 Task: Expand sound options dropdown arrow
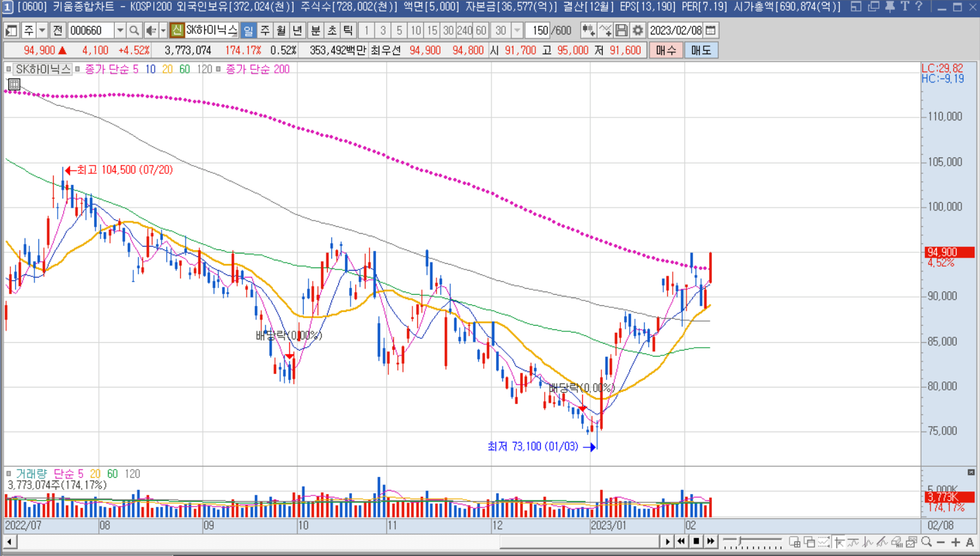pos(163,30)
